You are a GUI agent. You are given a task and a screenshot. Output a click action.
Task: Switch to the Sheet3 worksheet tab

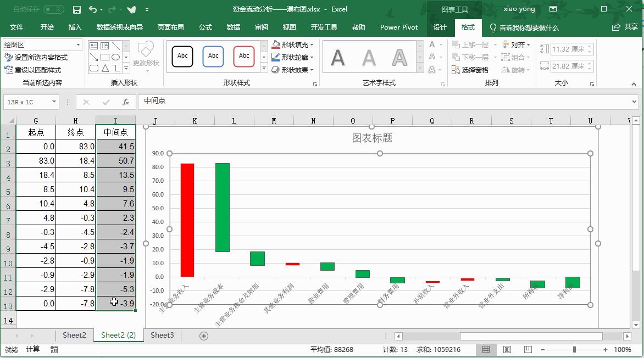162,335
